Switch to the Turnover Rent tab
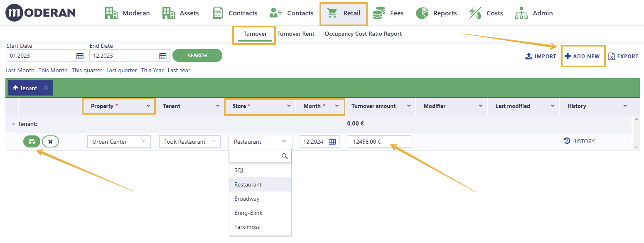The image size is (644, 243). coord(296,34)
